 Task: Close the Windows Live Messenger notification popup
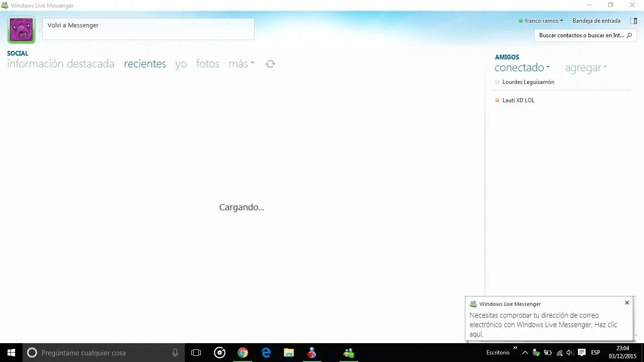[627, 303]
